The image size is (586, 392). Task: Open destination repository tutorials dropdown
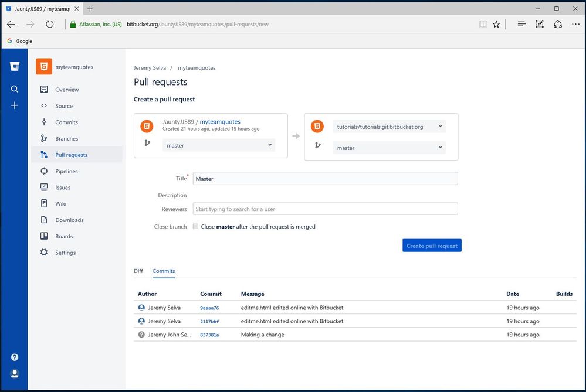(x=389, y=127)
